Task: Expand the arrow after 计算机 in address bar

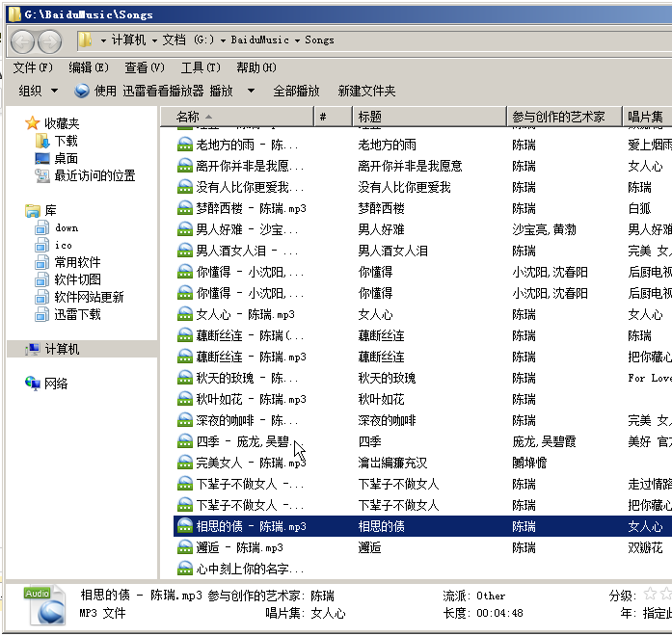Action: 154,40
